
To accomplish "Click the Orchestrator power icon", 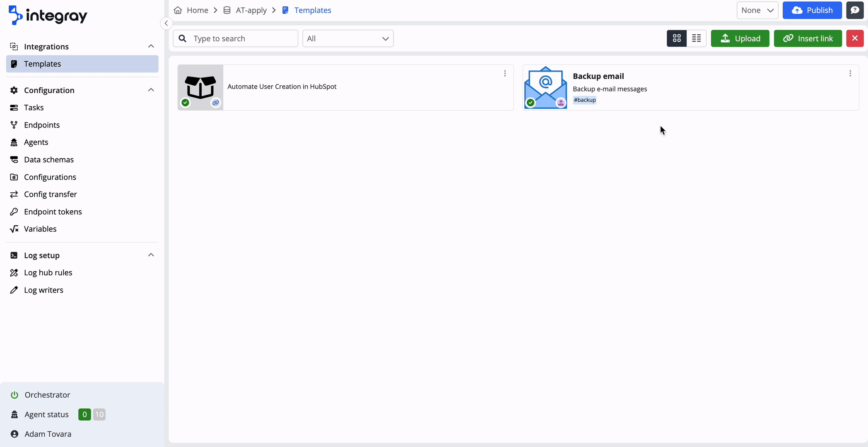I will tap(14, 395).
